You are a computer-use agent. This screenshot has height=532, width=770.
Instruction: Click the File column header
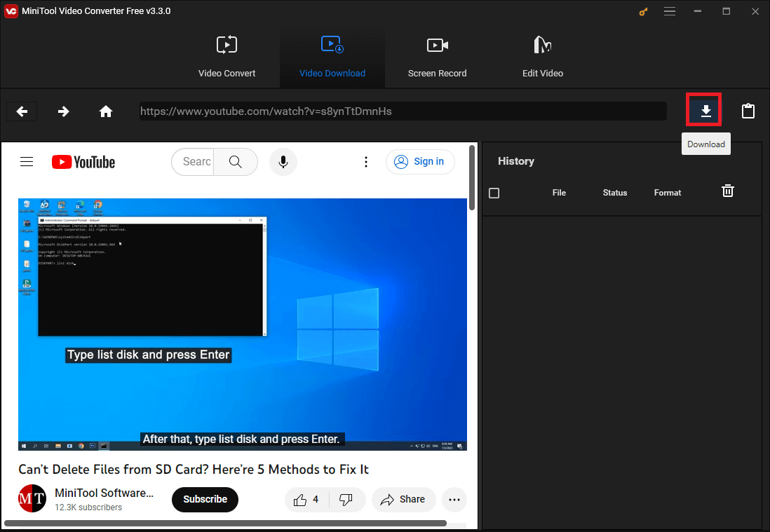(559, 193)
